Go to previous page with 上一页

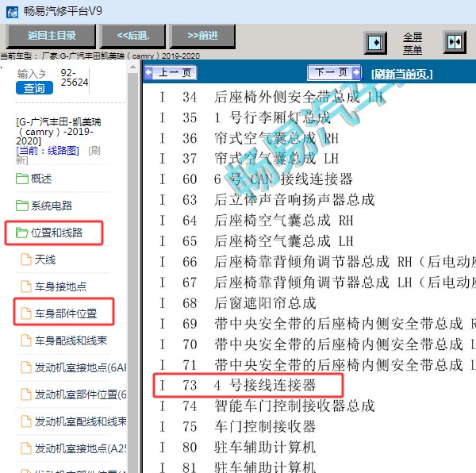[x=171, y=73]
